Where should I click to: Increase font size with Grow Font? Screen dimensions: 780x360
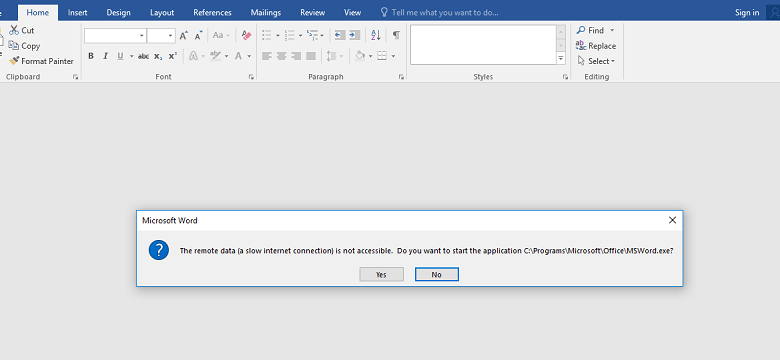coord(184,35)
